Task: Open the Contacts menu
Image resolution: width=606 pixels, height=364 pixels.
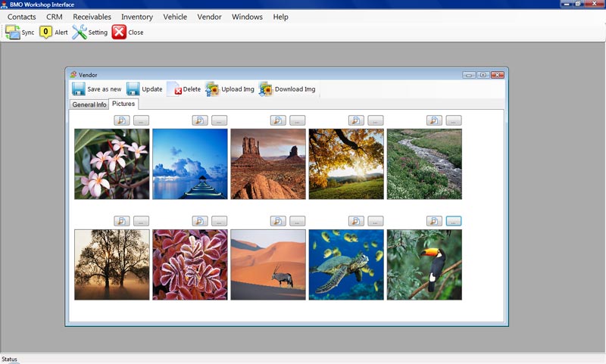Action: [22, 17]
